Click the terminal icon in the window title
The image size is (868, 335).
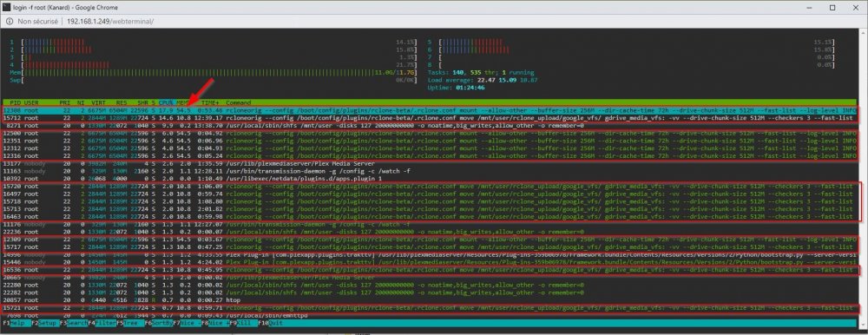coord(6,7)
